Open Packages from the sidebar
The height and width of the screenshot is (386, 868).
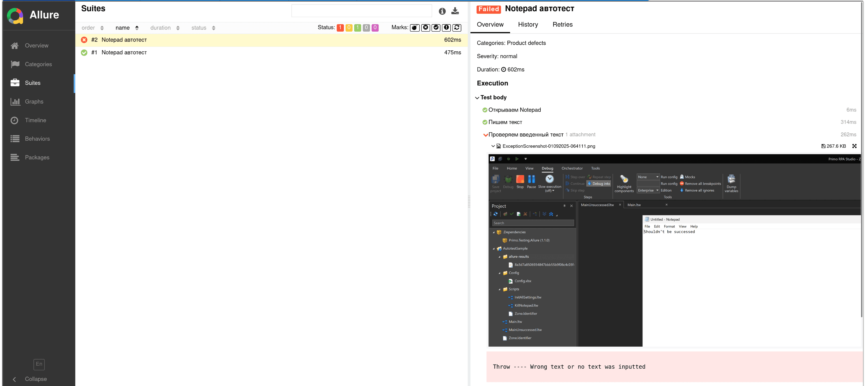pyautogui.click(x=37, y=157)
